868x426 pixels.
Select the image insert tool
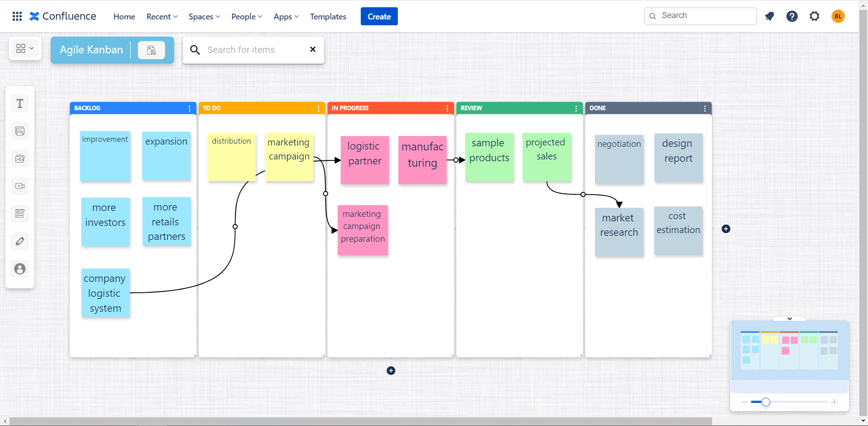coord(20,159)
